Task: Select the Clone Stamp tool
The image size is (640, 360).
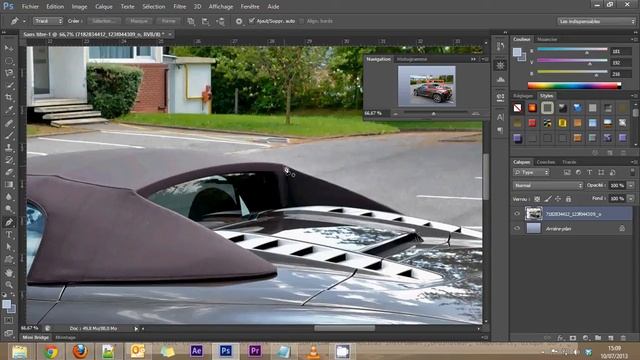Action: 9,147
